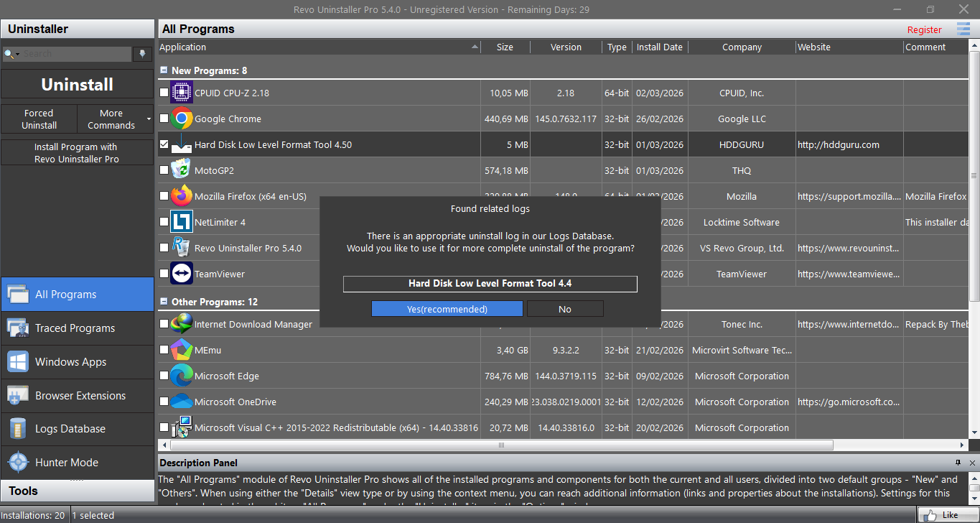Click the CPUID CPU-Z chip icon

pyautogui.click(x=181, y=93)
